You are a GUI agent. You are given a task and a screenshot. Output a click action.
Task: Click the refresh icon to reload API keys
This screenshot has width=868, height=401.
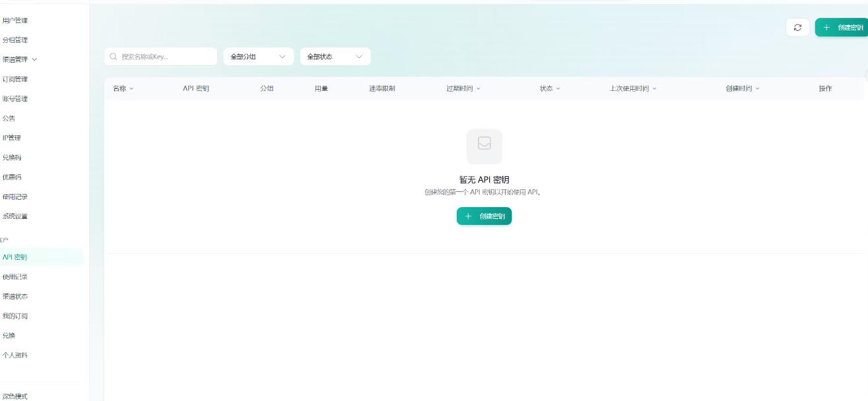tap(797, 27)
